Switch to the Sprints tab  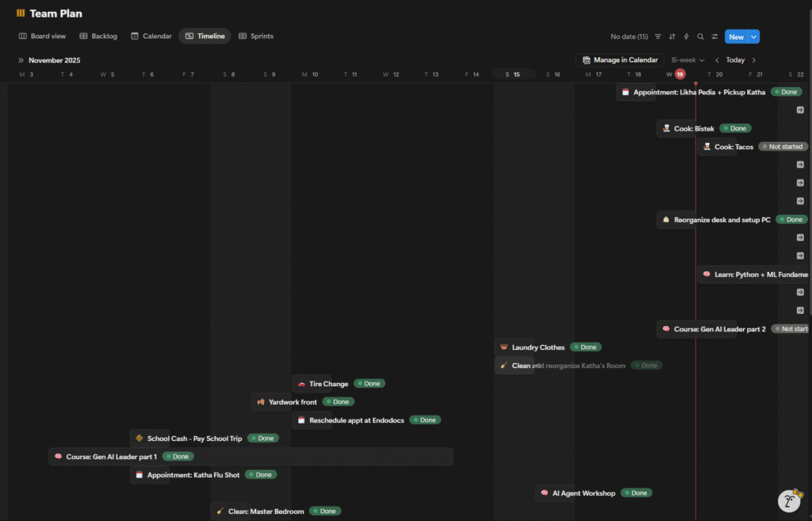coord(260,36)
